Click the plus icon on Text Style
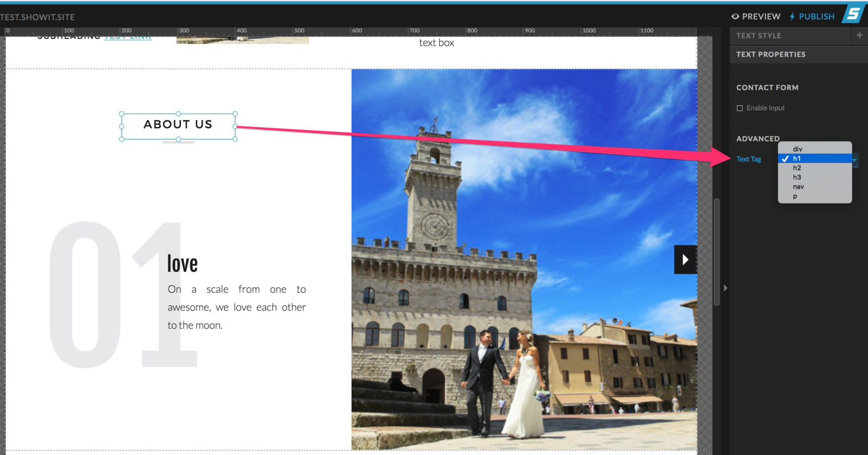 859,35
